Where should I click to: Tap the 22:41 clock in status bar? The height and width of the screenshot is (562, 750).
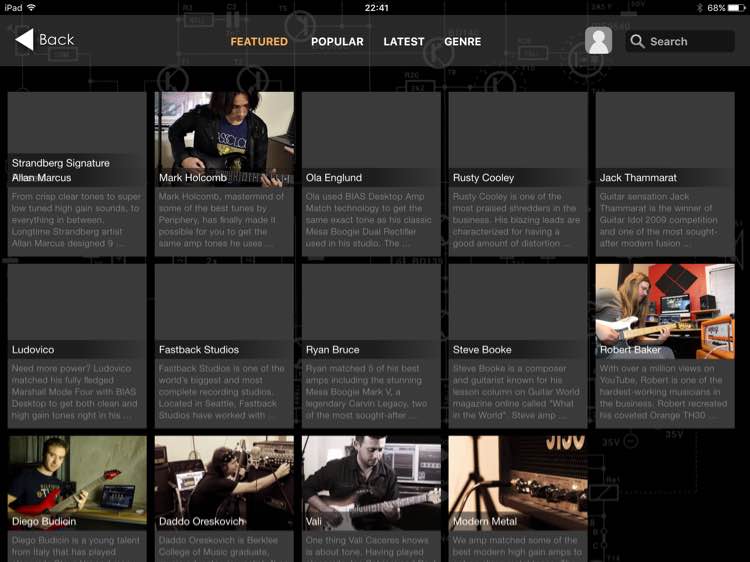click(376, 8)
